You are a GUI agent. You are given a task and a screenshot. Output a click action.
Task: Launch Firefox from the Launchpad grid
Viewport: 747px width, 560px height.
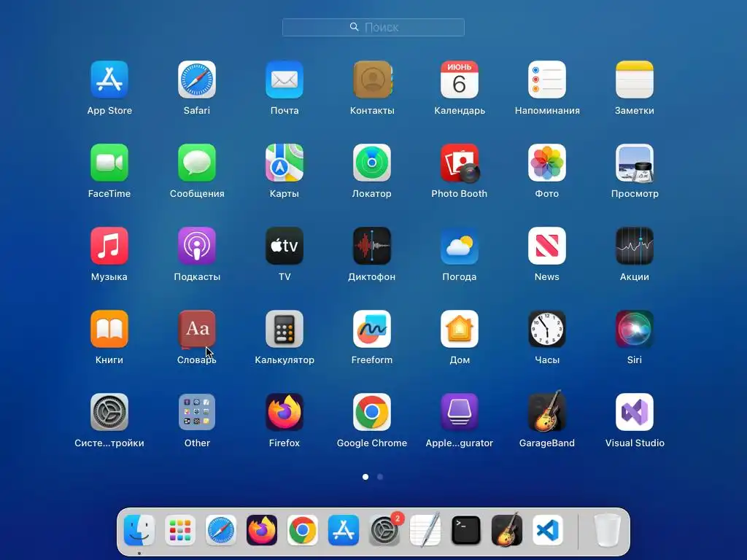[x=285, y=412]
